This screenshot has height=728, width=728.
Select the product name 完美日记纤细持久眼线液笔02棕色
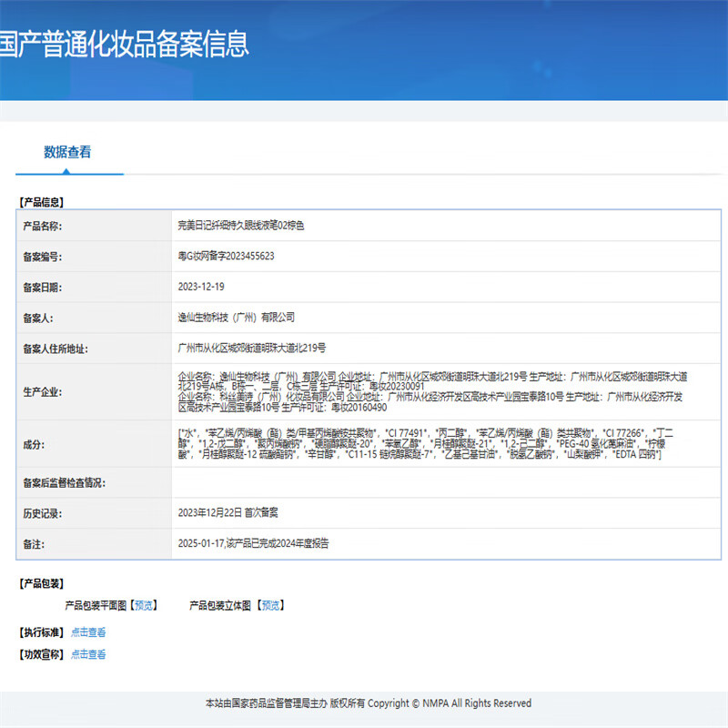241,225
